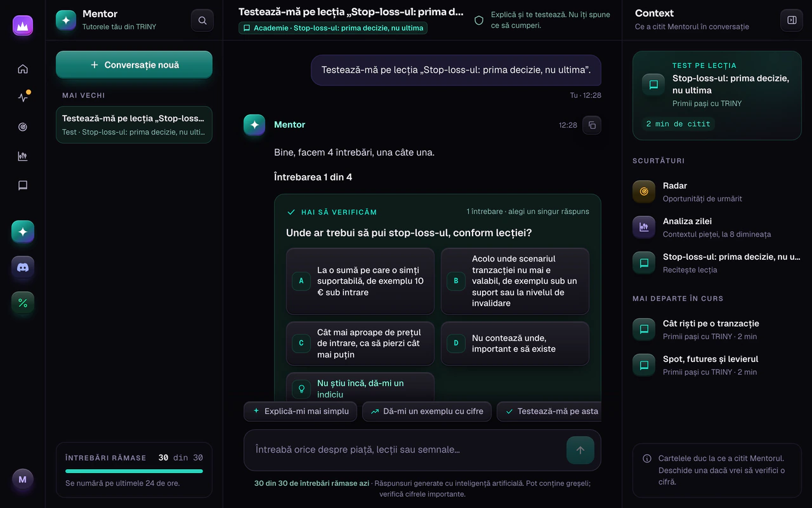Click the "Întrebarea 1 din 4" heading
This screenshot has width=812, height=508.
[x=313, y=177]
